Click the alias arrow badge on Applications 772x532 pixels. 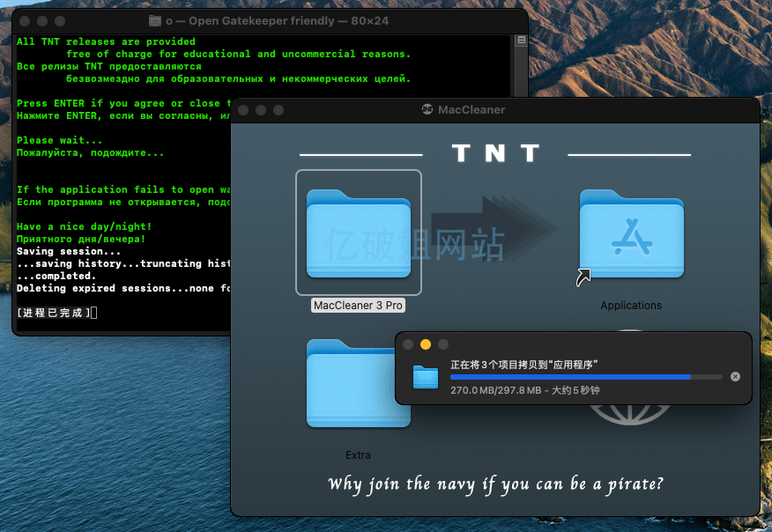coord(583,278)
